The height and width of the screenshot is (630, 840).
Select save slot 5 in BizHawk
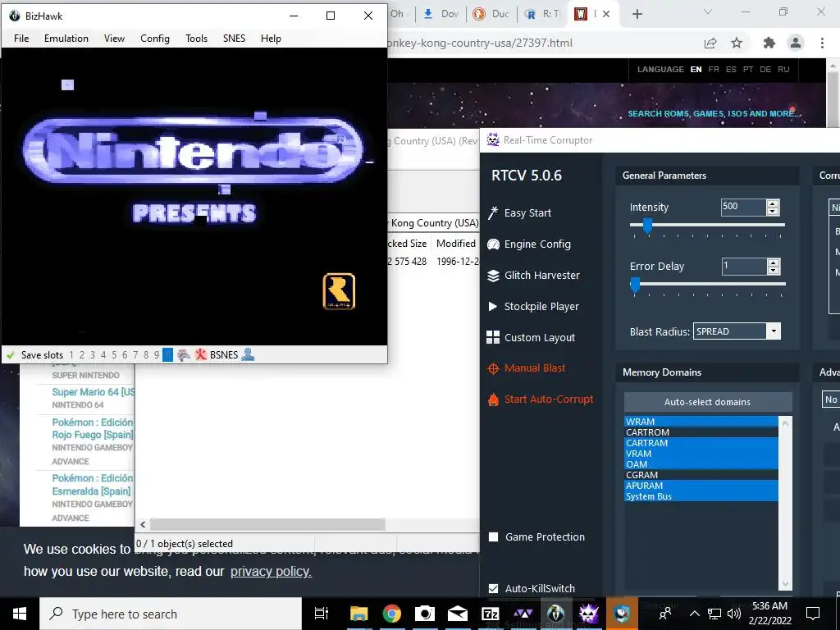113,354
